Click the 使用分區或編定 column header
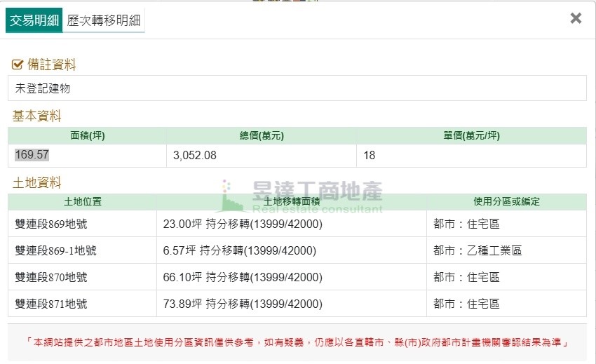The image size is (596, 364). point(506,201)
